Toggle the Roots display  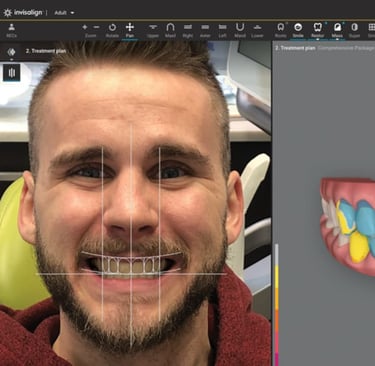click(281, 30)
